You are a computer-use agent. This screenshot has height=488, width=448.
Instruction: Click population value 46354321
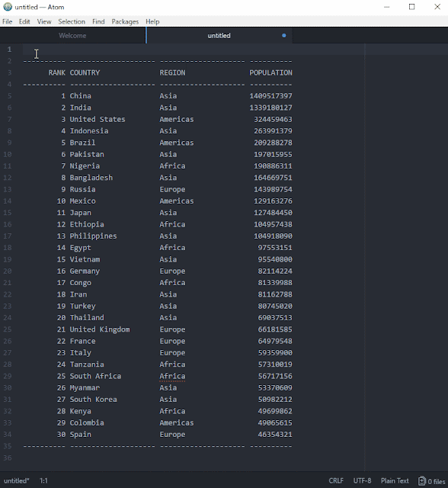pyautogui.click(x=275, y=435)
